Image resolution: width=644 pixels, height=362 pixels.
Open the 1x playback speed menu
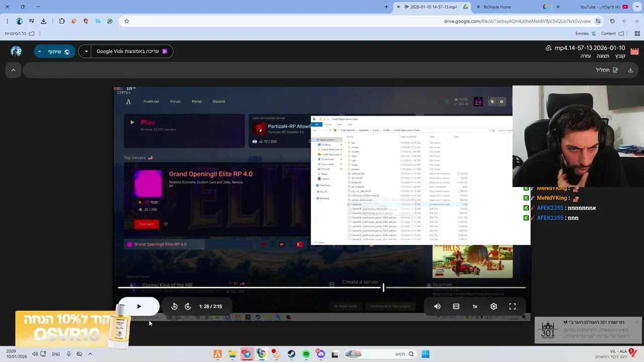pos(475,306)
